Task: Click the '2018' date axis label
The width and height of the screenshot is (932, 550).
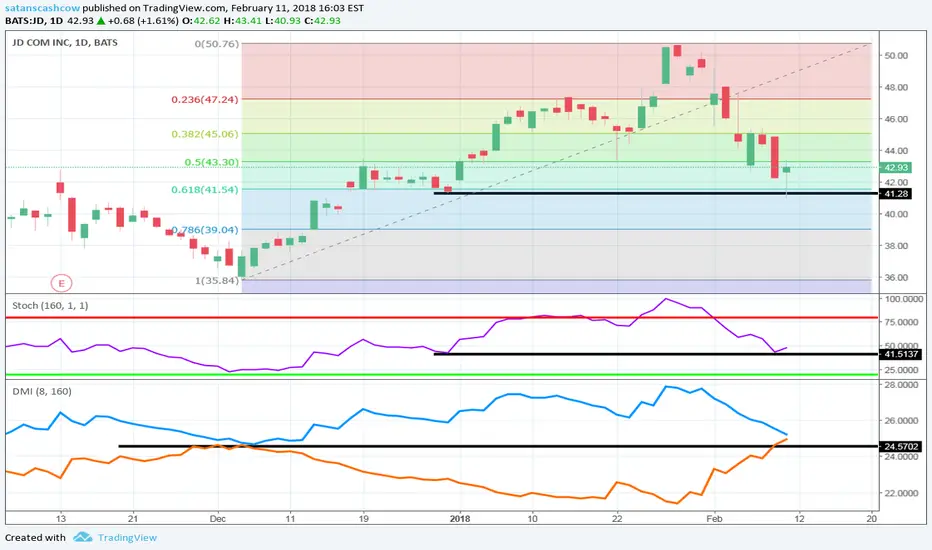Action: click(460, 518)
